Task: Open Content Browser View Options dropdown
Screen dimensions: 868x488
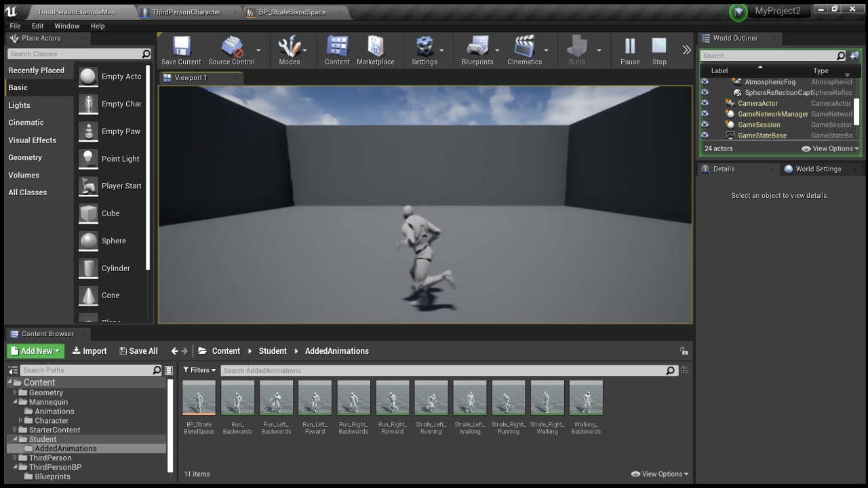Action: (660, 474)
